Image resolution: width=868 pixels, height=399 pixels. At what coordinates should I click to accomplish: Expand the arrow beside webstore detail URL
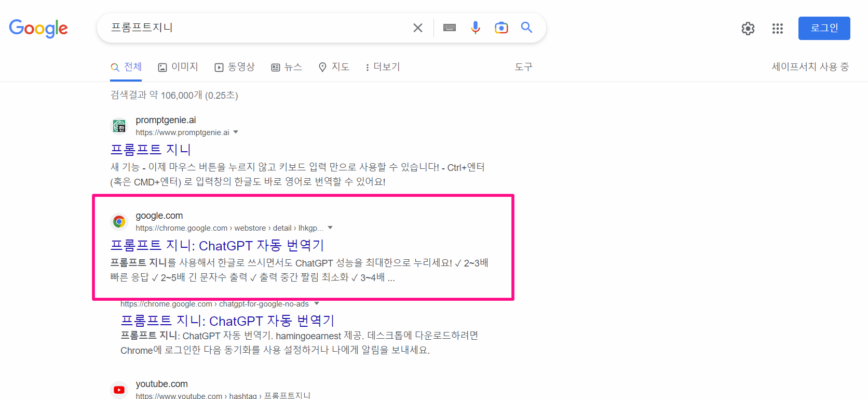click(x=330, y=228)
